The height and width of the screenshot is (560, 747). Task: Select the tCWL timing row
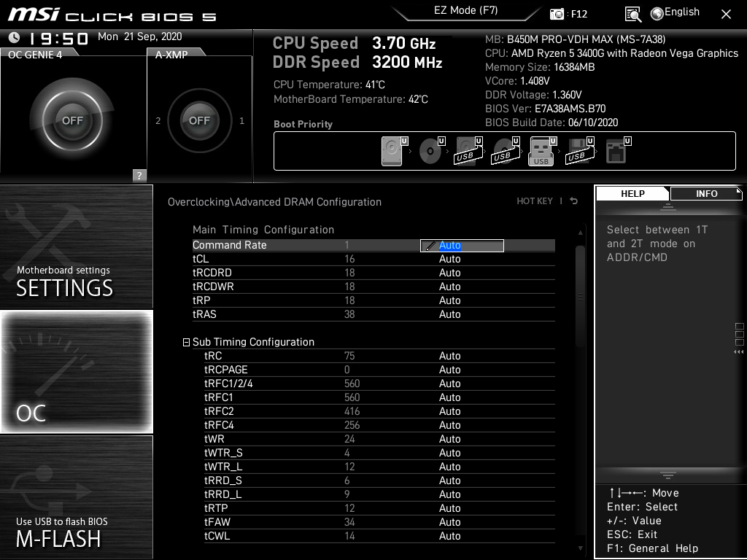pos(379,536)
